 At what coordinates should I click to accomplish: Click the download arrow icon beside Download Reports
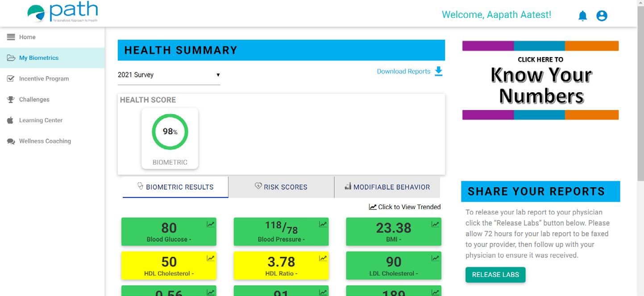click(439, 71)
